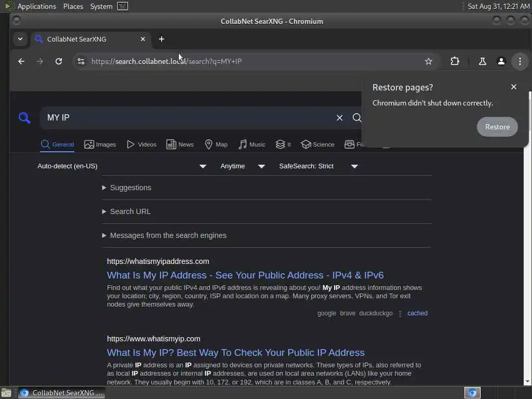Clear the search query with the X icon
Image resolution: width=532 pixels, height=399 pixels.
[x=339, y=118]
